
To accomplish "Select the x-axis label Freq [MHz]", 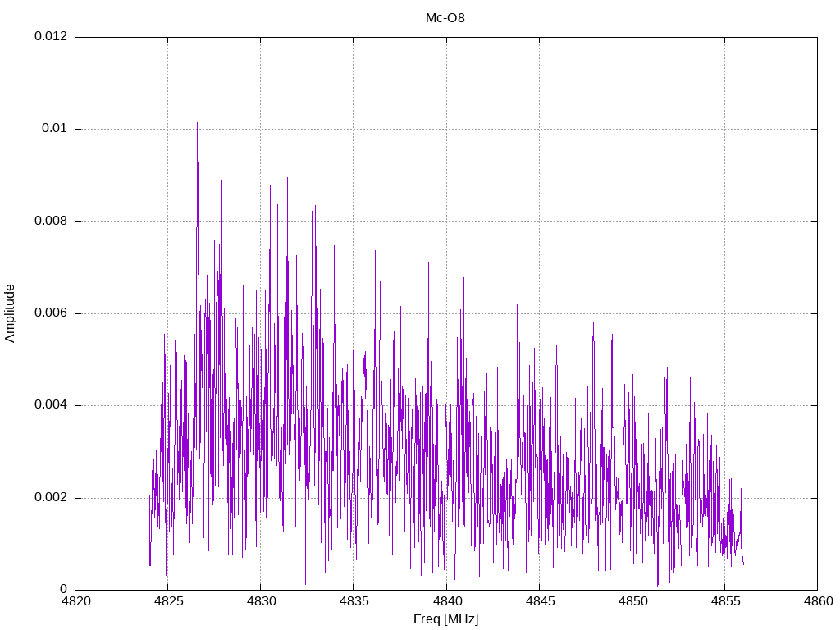I will pyautogui.click(x=445, y=619).
